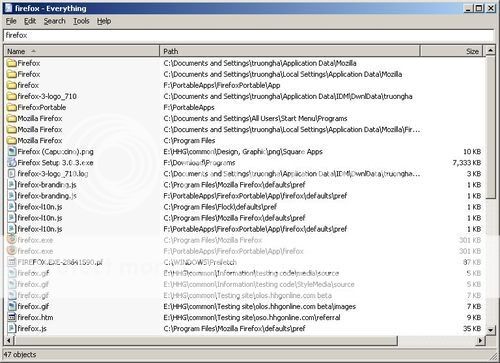Click the Firefox Setup 3.0.3.exe installer icon
The width and height of the screenshot is (500, 363).
(12, 163)
